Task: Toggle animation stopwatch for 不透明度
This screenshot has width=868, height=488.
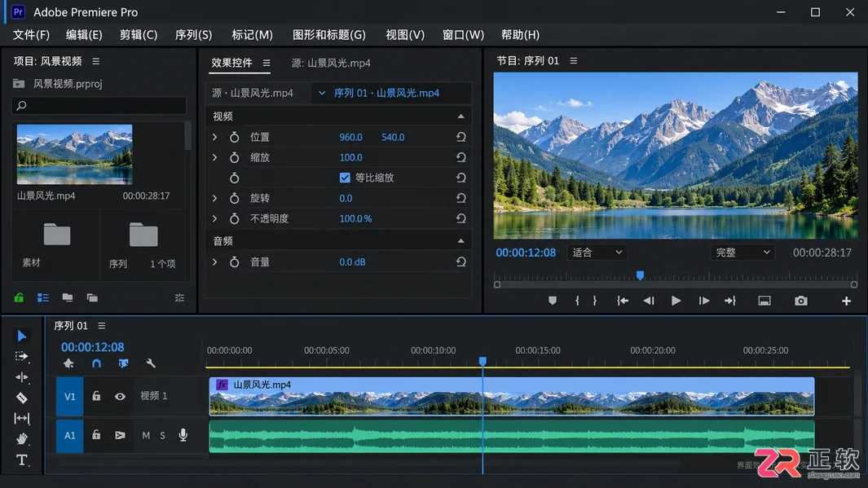Action: (234, 218)
